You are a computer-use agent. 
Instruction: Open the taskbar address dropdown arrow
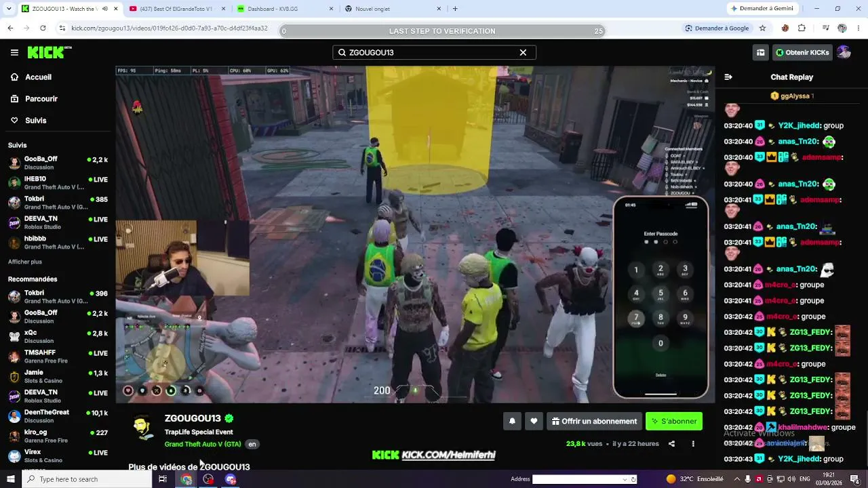[625, 479]
